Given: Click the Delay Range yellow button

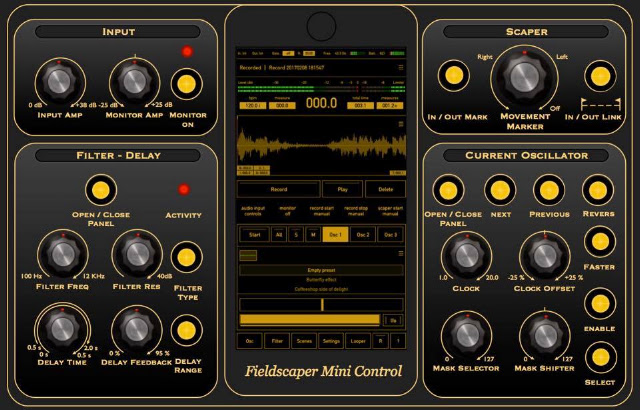Looking at the screenshot, I should point(187,330).
